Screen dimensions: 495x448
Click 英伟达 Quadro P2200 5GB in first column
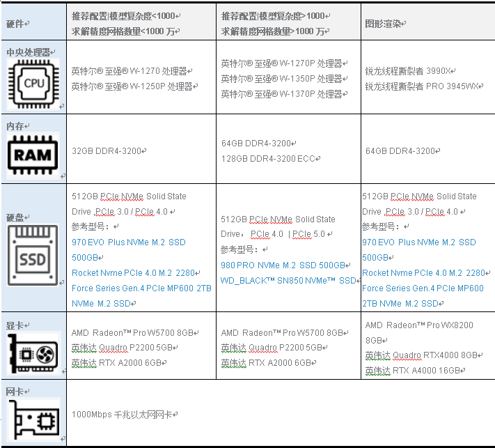click(x=122, y=348)
